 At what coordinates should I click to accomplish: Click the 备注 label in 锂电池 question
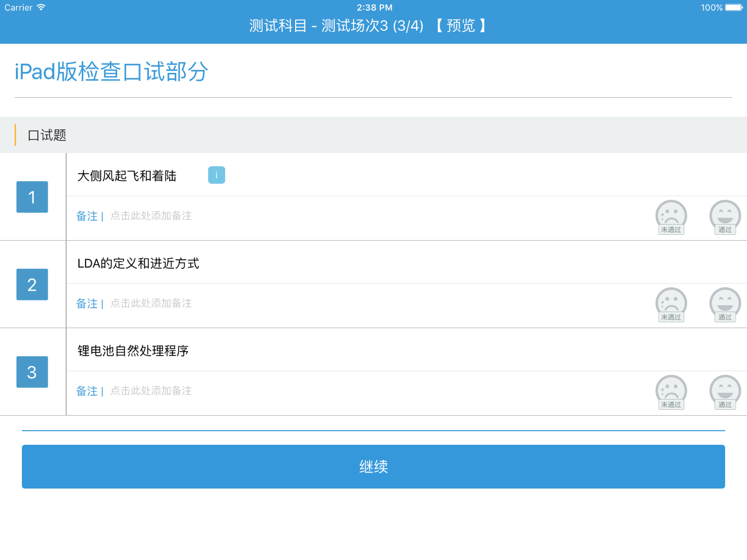(x=87, y=391)
